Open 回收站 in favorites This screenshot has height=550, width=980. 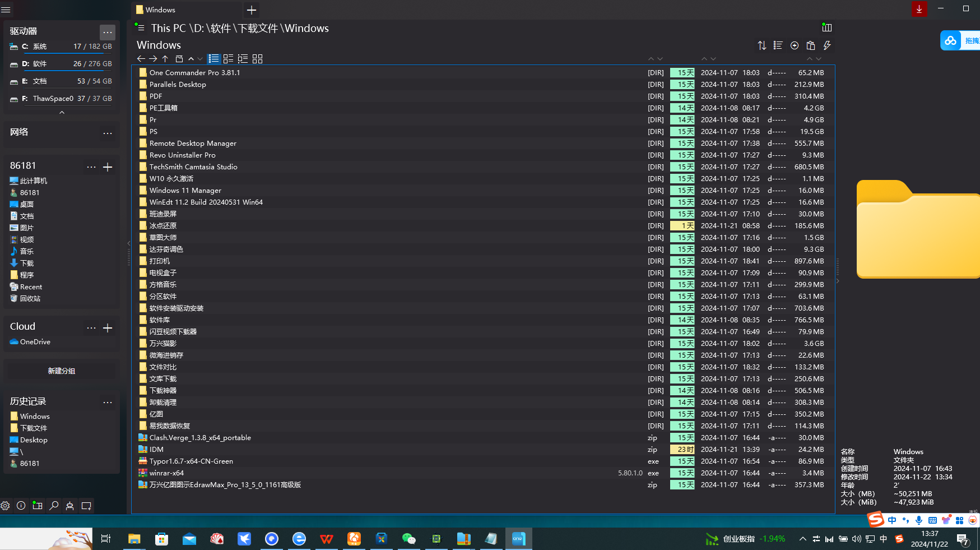tap(25, 299)
